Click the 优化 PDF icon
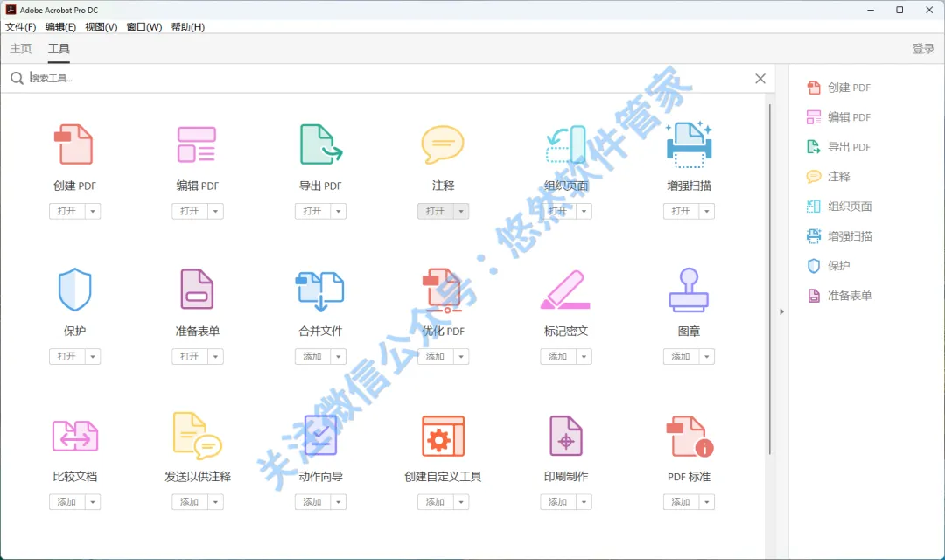The width and height of the screenshot is (945, 560). click(443, 290)
